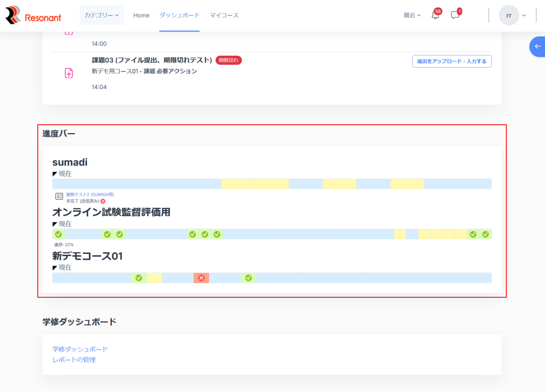Click the rr user avatar

point(508,15)
